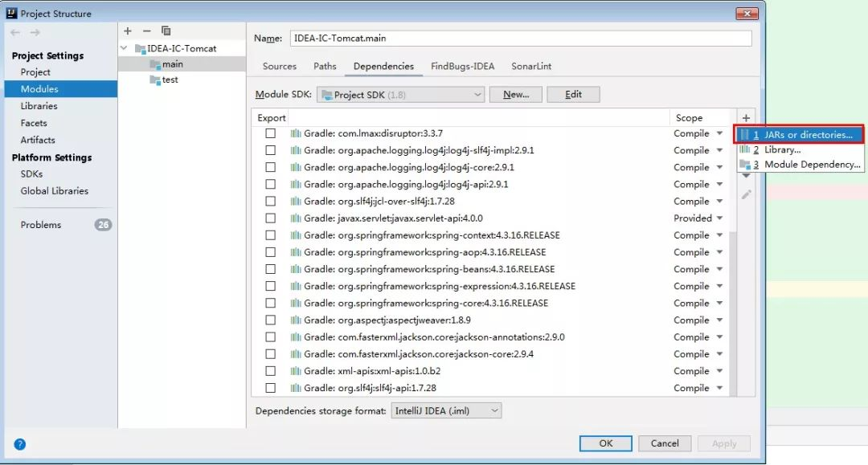Open the Problems section
This screenshot has height=465, width=868.
pyautogui.click(x=41, y=225)
